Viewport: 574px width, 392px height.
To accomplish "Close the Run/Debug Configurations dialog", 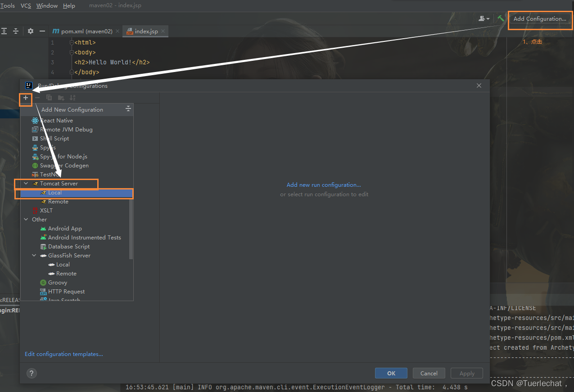I will point(479,86).
